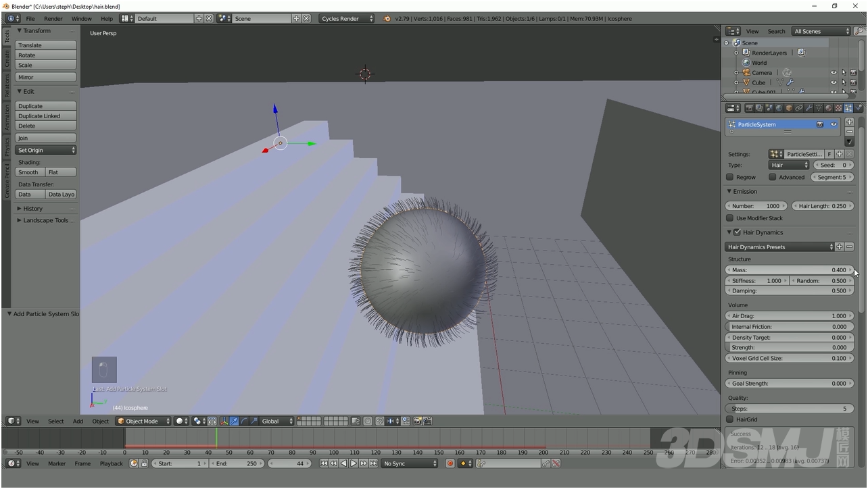This screenshot has height=489, width=868.
Task: Open the Hair Dynamics Presets dropdown
Action: point(780,247)
